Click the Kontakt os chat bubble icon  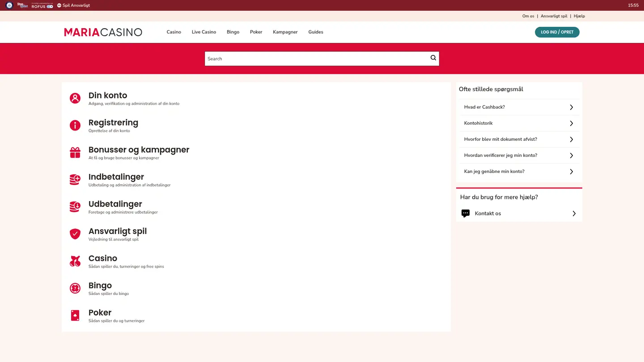[466, 214]
